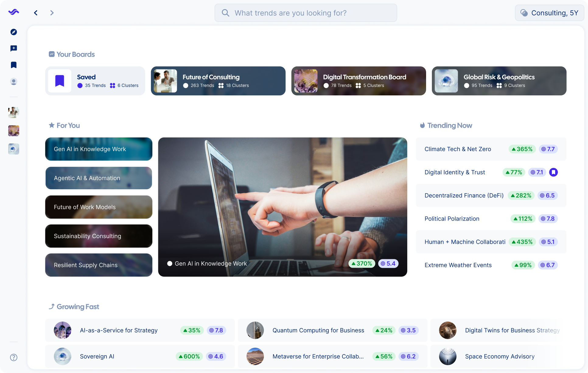Click the fire icon next to Trending Now
Viewport: 588px width, 373px height.
422,125
